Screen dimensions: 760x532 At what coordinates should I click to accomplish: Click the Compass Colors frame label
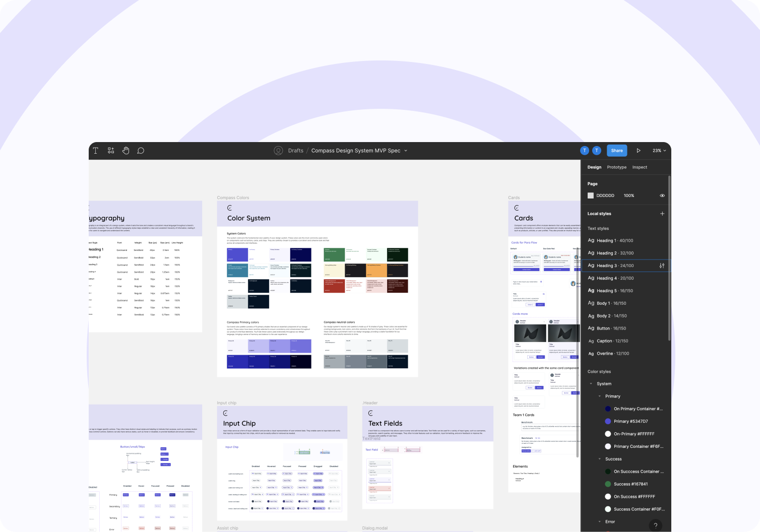tap(233, 197)
